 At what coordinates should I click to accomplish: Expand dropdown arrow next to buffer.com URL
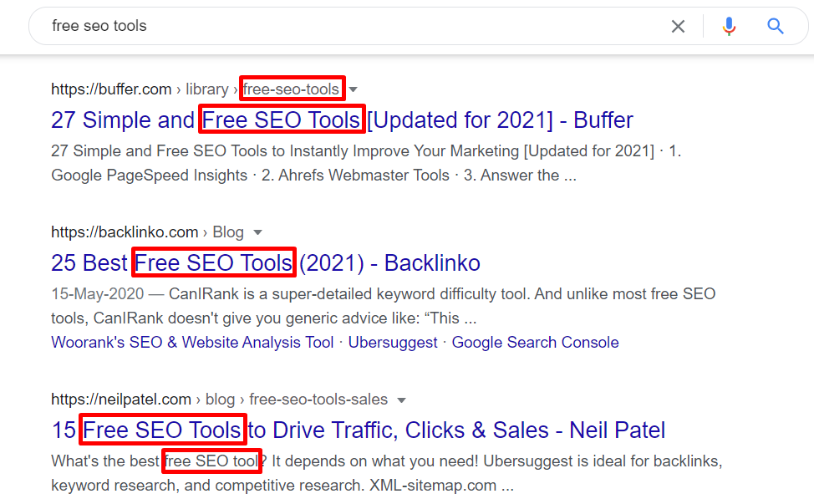click(x=353, y=89)
